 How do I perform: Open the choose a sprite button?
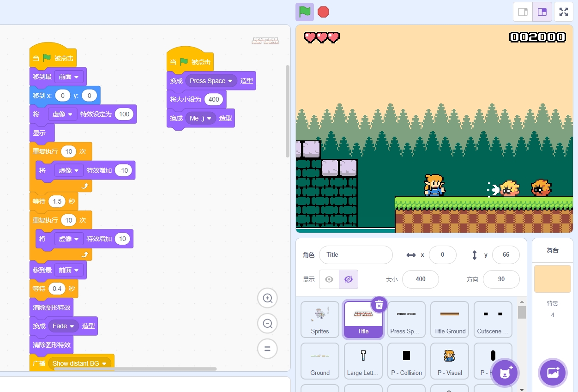(x=504, y=373)
